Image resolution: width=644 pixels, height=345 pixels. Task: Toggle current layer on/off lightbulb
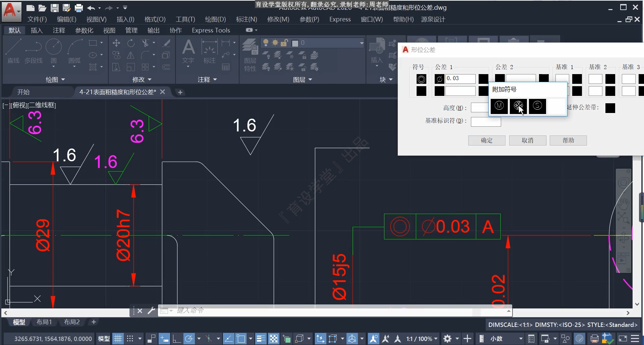266,43
